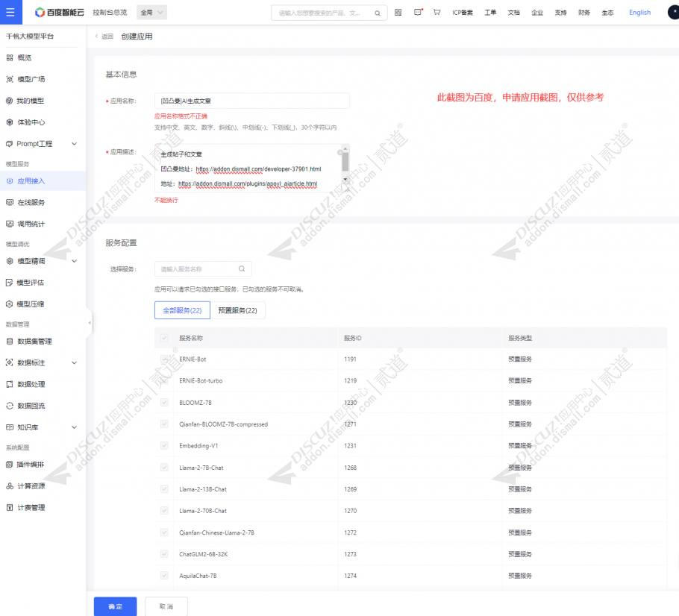Expand the 数据标注 sidebar group
679x616 pixels.
(x=75, y=362)
